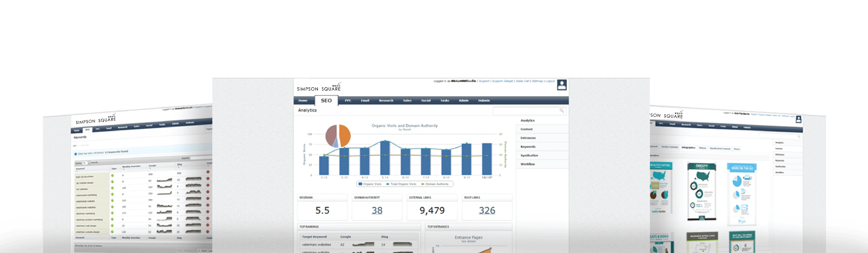Click red delete icon in last keyword row 'veterinary website design'
The height and width of the screenshot is (253, 868).
point(208,231)
